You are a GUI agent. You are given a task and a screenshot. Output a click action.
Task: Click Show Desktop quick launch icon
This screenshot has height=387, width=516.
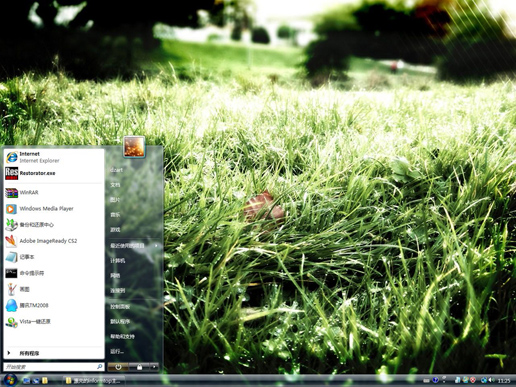coord(27,381)
